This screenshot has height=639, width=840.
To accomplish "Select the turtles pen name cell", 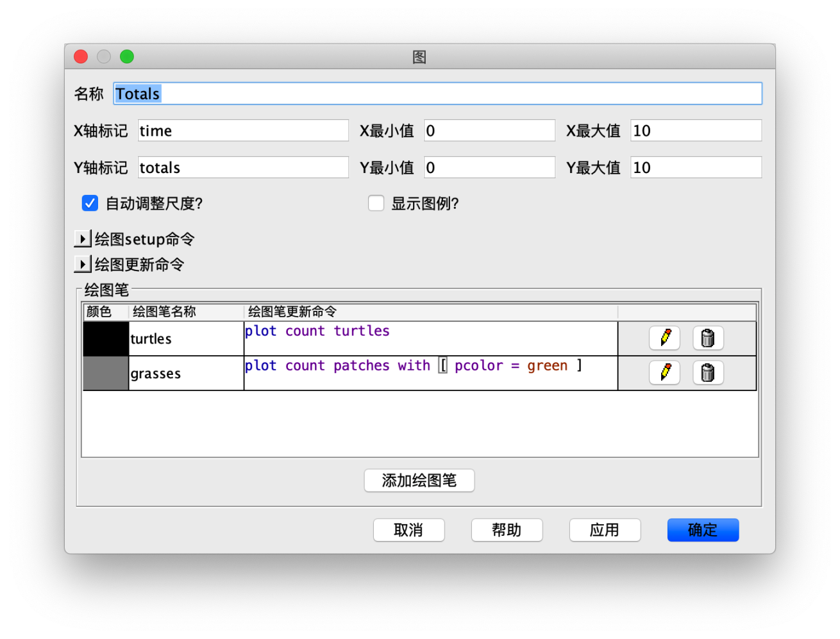I will click(186, 338).
